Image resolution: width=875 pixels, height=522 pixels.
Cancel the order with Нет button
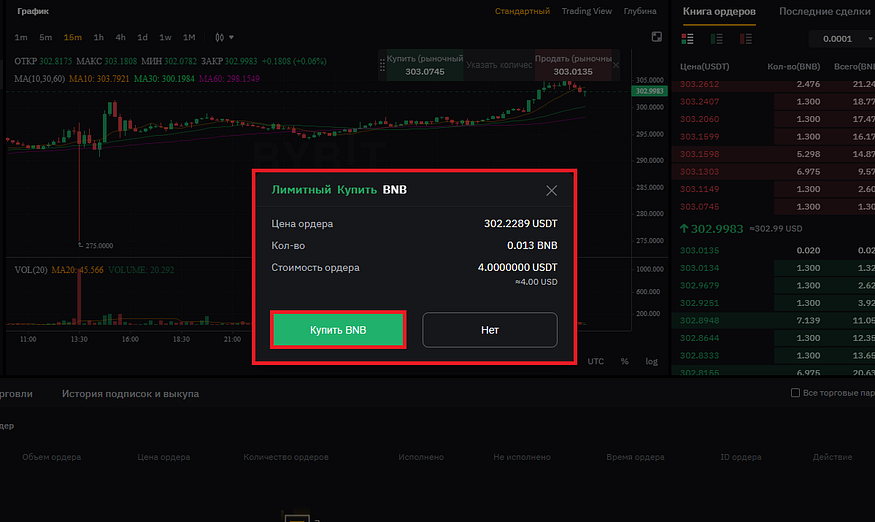(489, 330)
